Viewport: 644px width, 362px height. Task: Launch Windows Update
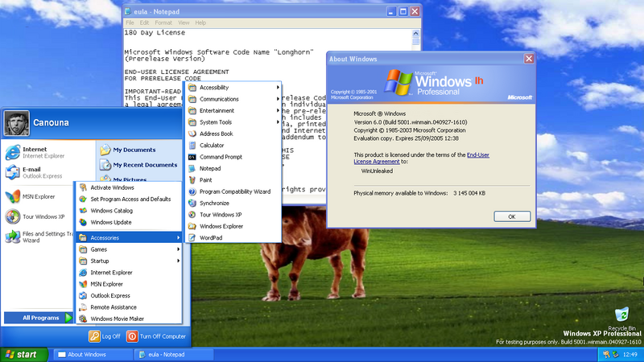click(129, 222)
